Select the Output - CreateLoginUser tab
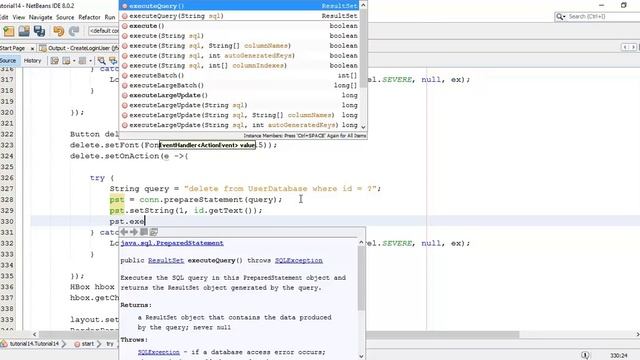640x360 pixels. pos(78,48)
